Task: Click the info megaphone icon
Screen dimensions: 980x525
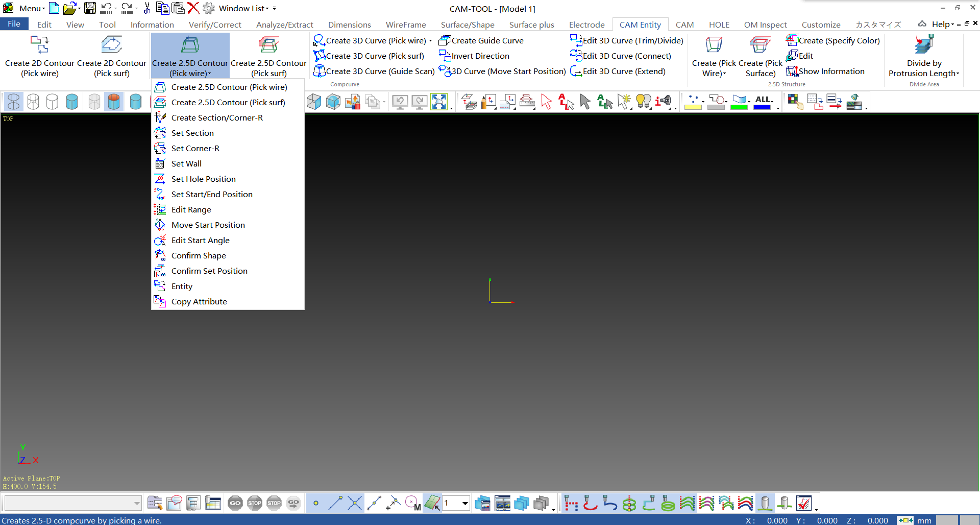Action: 663,102
